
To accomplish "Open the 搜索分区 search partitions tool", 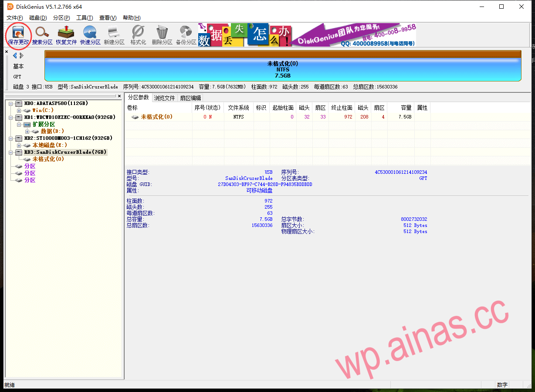I will tap(42, 35).
